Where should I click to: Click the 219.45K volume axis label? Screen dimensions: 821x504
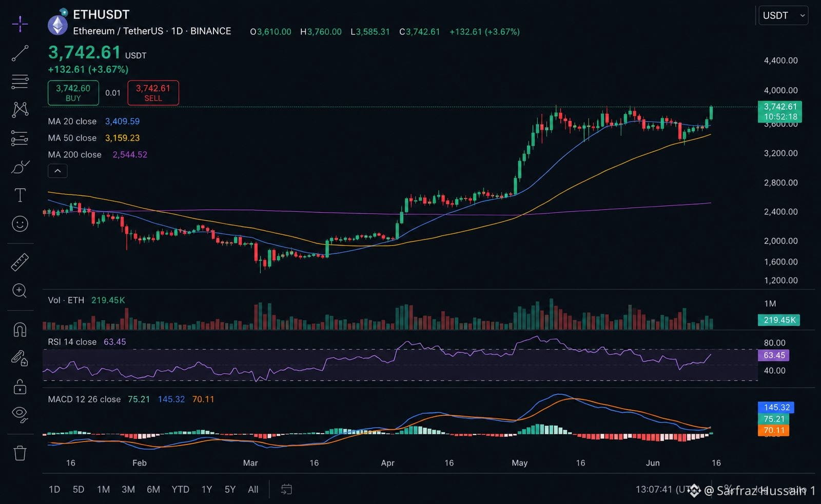click(x=779, y=320)
